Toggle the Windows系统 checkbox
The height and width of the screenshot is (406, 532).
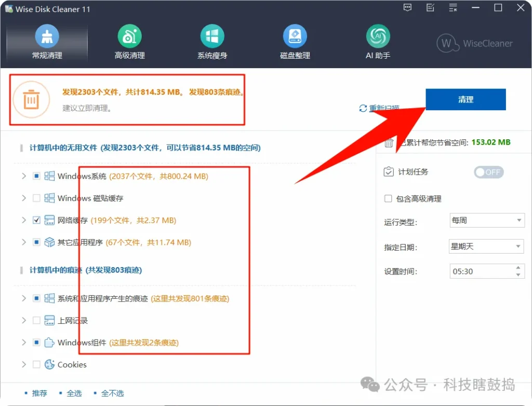[x=36, y=176]
